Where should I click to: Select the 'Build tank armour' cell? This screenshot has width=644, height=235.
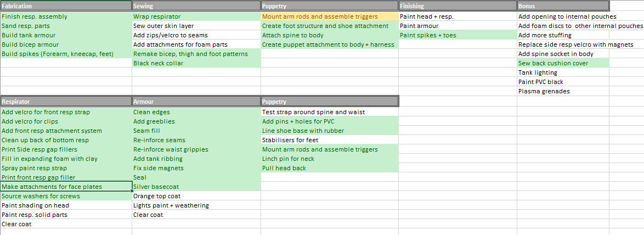(66, 35)
